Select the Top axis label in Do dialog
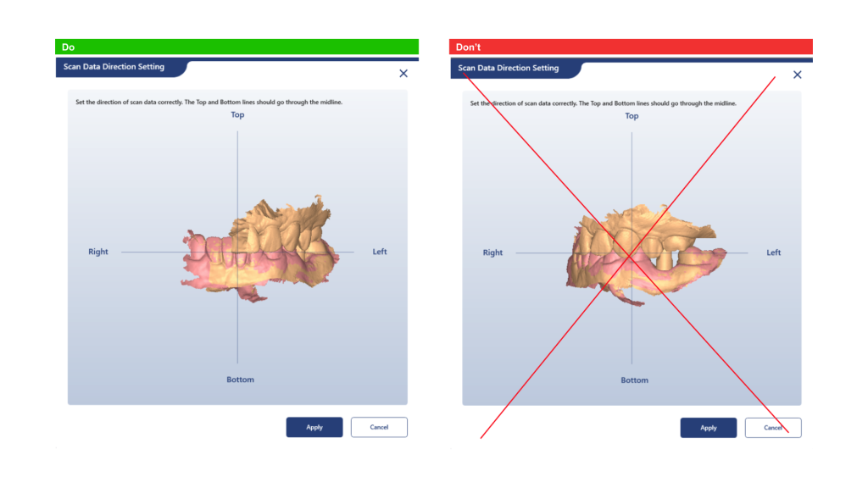Viewport: 868px width, 488px height. [238, 115]
